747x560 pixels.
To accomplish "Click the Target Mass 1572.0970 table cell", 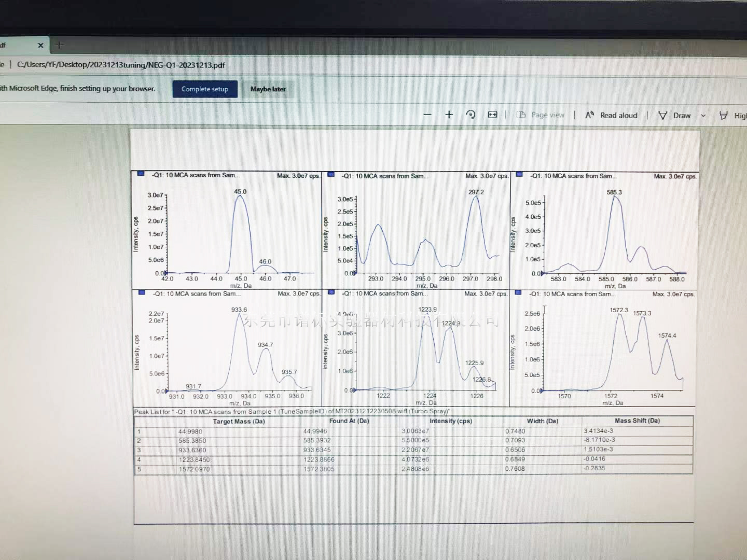I will pos(194,469).
